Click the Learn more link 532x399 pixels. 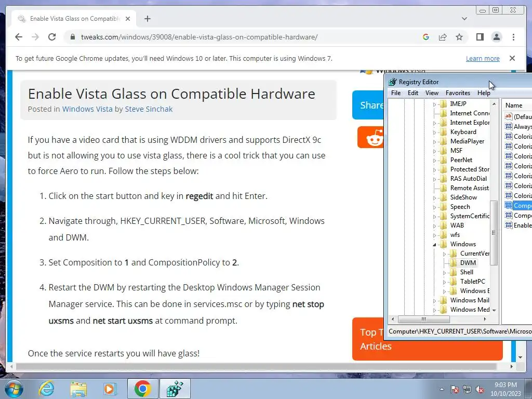click(483, 58)
